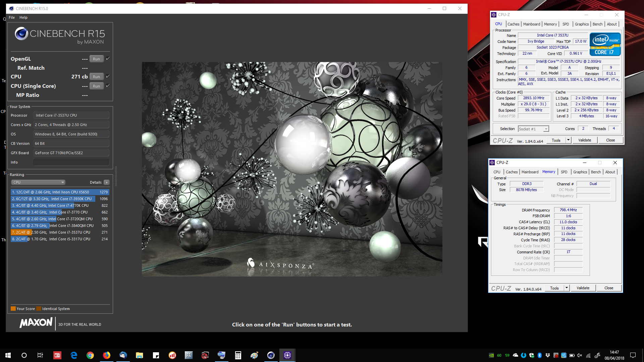Open the Socket #1 selection dropdown in CPU-Z

tap(533, 129)
